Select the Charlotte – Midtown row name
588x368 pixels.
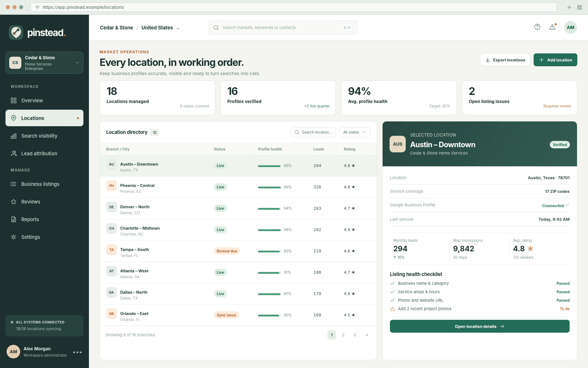pyautogui.click(x=140, y=228)
